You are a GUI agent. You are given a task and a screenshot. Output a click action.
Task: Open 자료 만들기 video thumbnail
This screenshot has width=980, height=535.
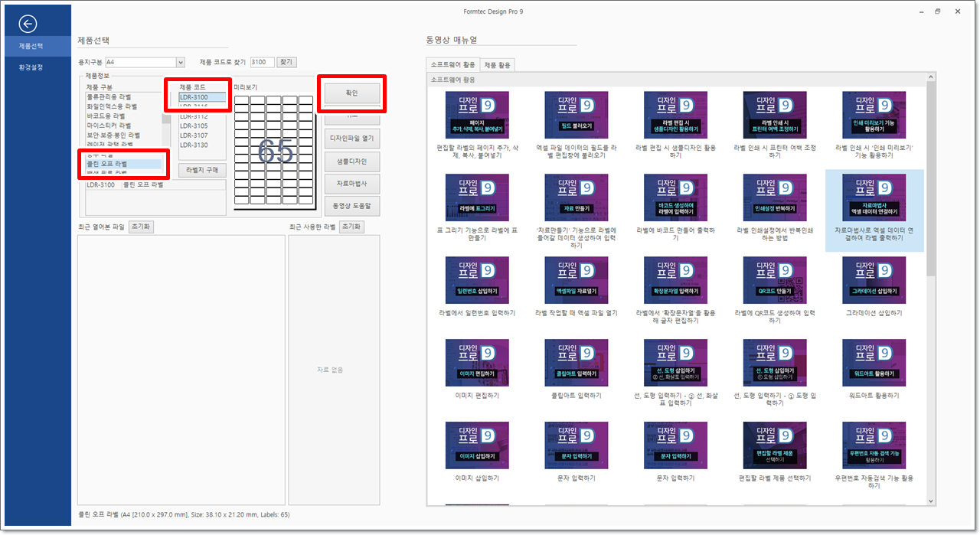(x=577, y=197)
